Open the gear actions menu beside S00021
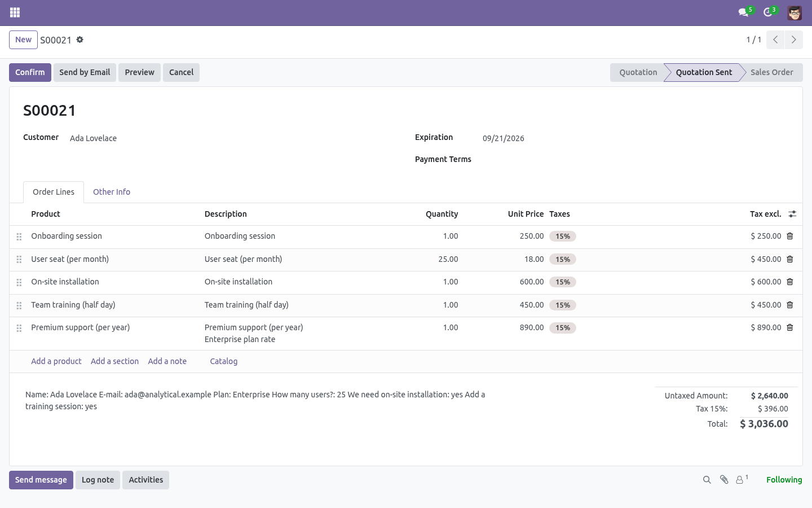Screen dimensions: 812x508 click(80, 40)
